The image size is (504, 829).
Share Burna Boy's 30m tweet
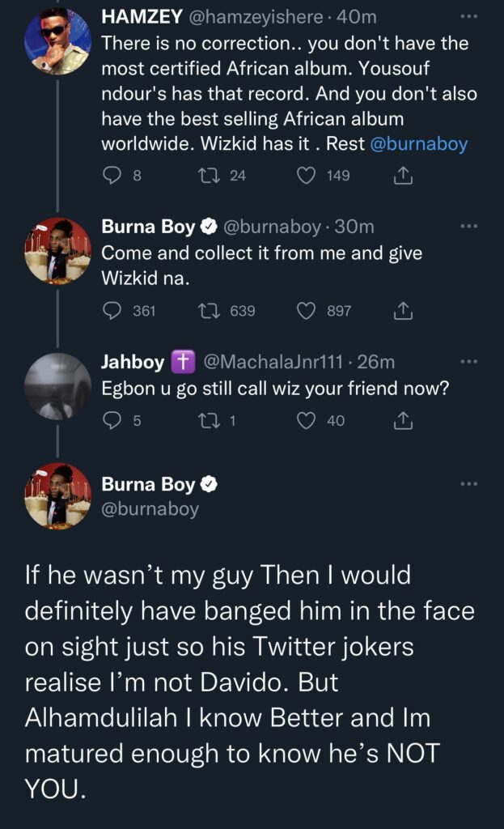point(402,310)
